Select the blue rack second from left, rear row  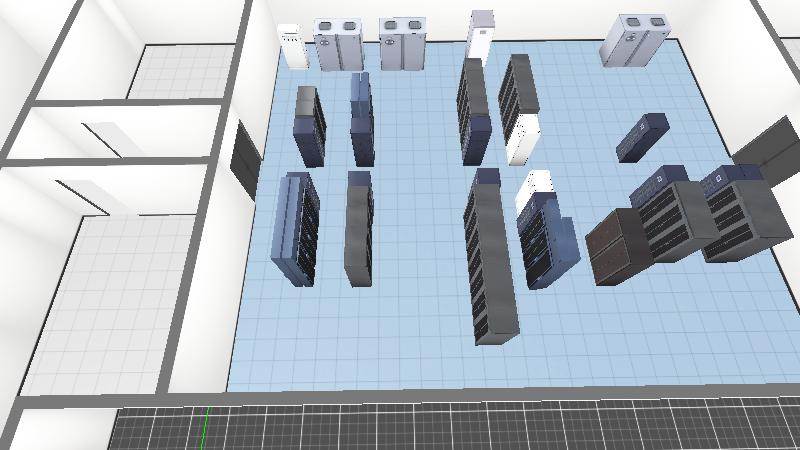(361, 122)
